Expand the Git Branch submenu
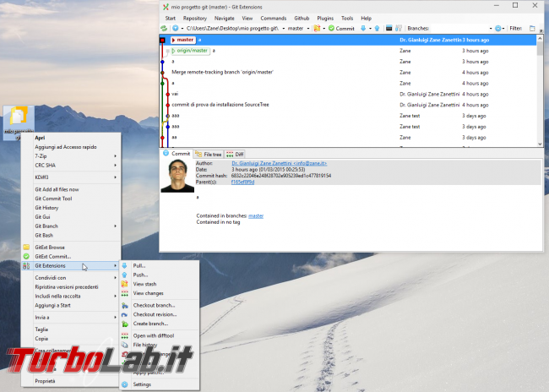Image resolution: width=549 pixels, height=392 pixels. click(x=71, y=226)
